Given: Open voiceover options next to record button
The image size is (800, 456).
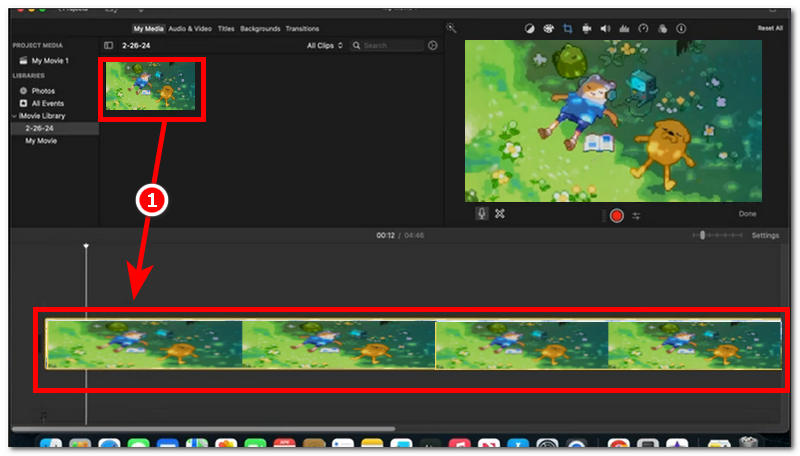Looking at the screenshot, I should tap(636, 216).
